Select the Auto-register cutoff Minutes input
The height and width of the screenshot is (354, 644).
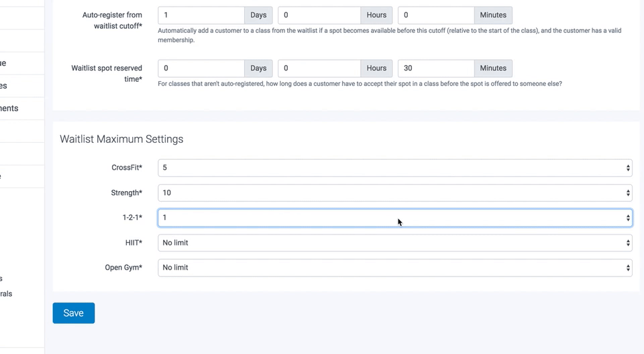point(436,15)
